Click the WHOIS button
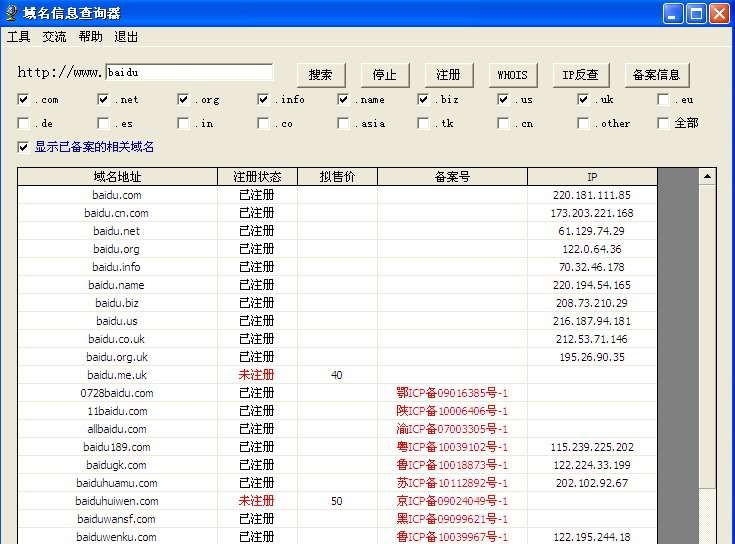 (x=512, y=75)
